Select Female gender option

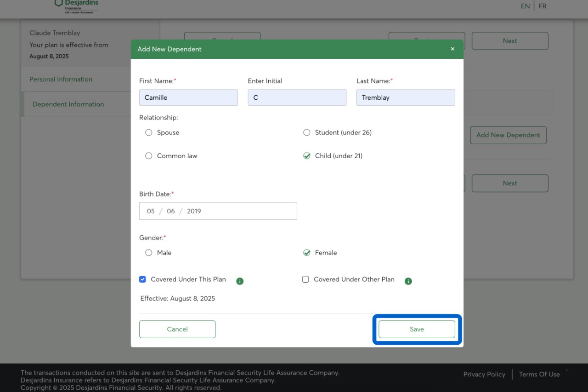pyautogui.click(x=307, y=253)
